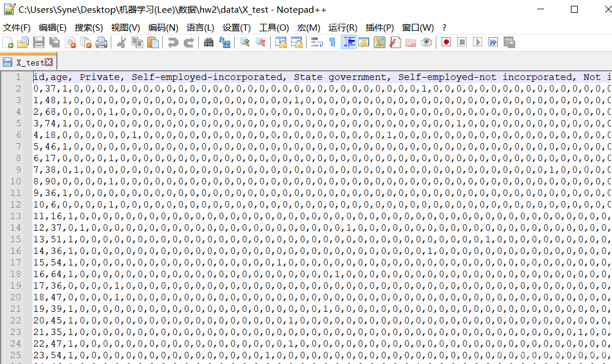Open the ? help menu
The width and height of the screenshot is (612, 364).
[x=444, y=28]
